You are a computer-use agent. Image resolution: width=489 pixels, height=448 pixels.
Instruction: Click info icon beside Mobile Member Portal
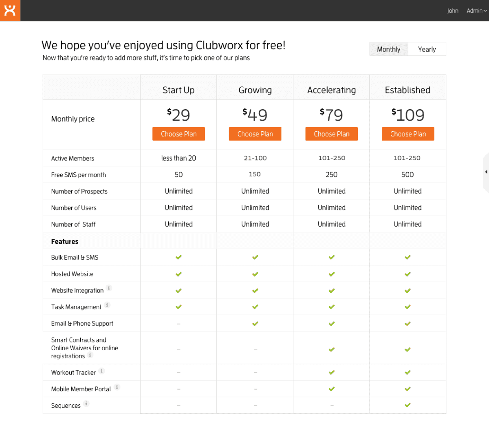[117, 387]
